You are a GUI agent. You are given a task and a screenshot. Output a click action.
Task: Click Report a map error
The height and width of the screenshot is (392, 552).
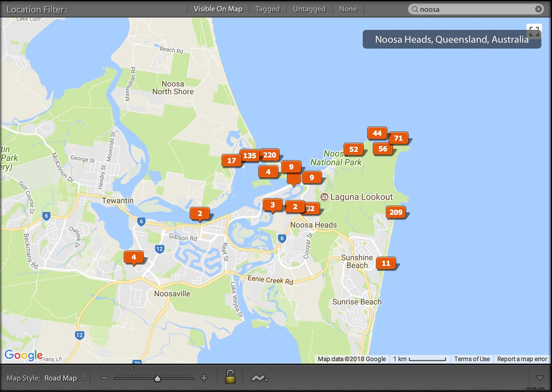tap(522, 359)
